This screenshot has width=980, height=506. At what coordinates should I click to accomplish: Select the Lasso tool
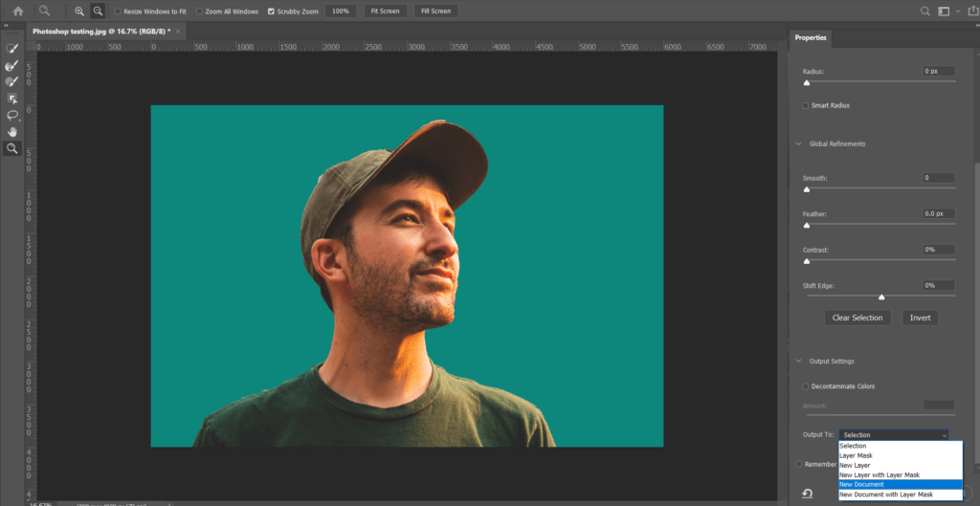pyautogui.click(x=11, y=115)
